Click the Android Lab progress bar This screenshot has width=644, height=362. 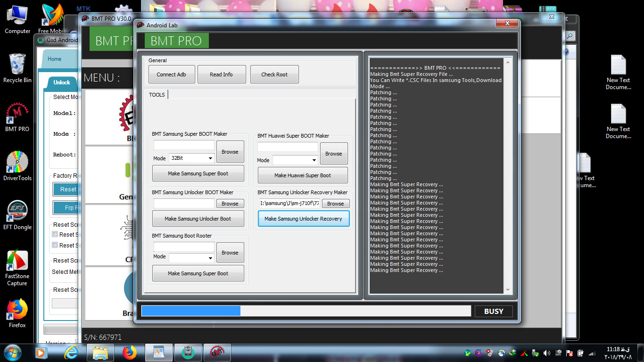click(x=306, y=311)
